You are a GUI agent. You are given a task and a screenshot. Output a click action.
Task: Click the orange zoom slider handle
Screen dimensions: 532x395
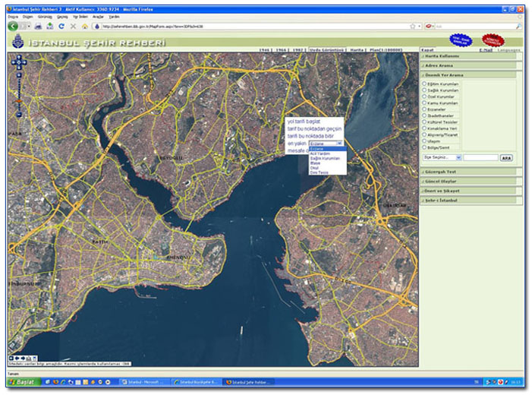click(x=19, y=101)
